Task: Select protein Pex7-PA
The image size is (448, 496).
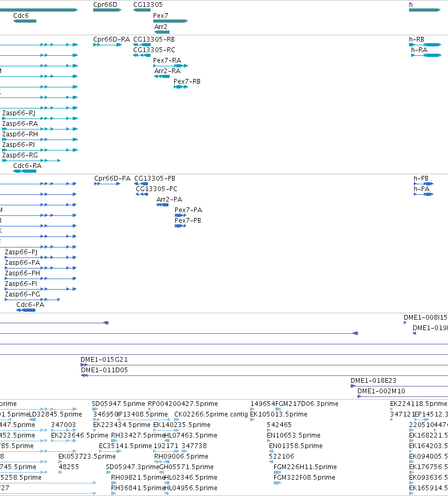Action: pyautogui.click(x=181, y=215)
